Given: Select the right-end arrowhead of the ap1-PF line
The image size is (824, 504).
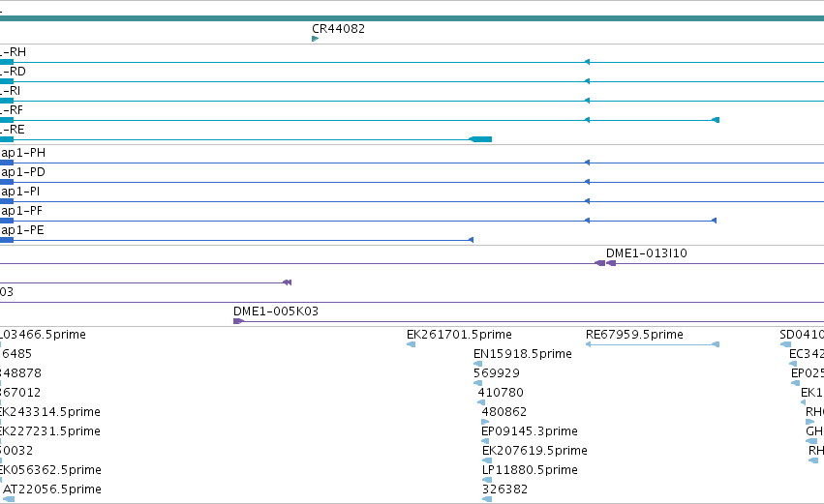Looking at the screenshot, I should [x=714, y=221].
